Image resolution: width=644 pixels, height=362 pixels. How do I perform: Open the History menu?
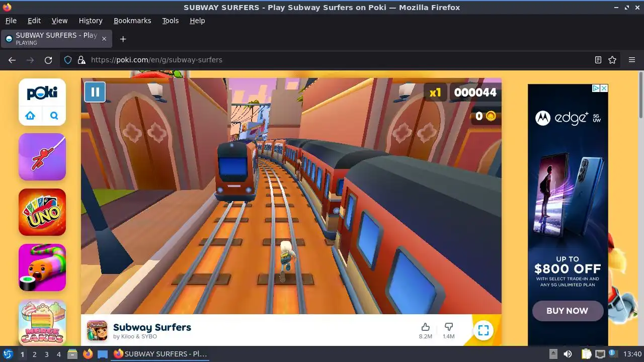[x=91, y=21]
